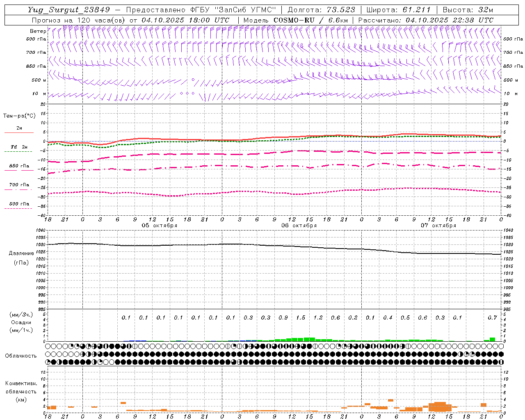Select the latitude value "Широта: 61.211"
This screenshot has width=525, height=420.
tap(399, 10)
